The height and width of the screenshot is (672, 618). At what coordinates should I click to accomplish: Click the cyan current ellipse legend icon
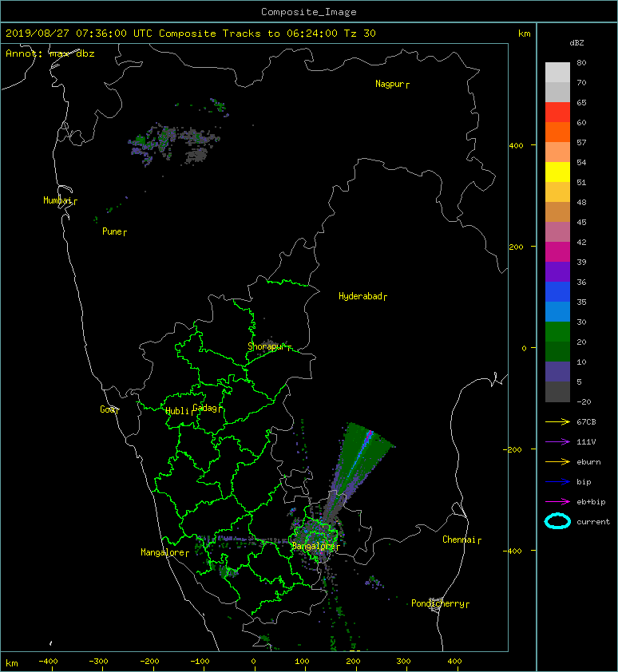coord(557,522)
